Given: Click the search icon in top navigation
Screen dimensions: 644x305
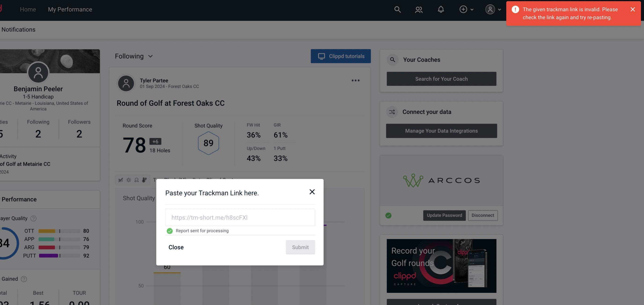Looking at the screenshot, I should click(x=397, y=9).
